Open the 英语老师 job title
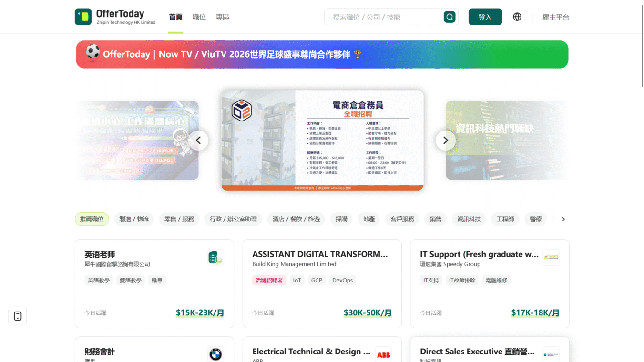 coord(100,254)
